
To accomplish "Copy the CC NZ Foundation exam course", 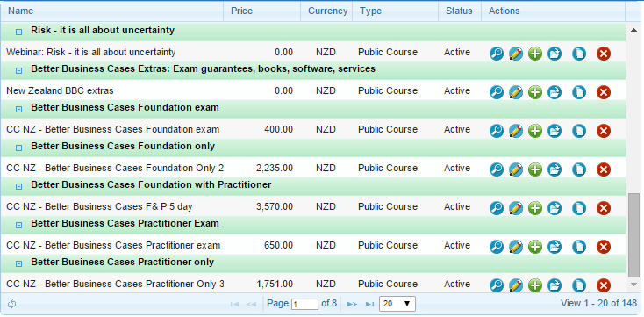I will point(579,131).
